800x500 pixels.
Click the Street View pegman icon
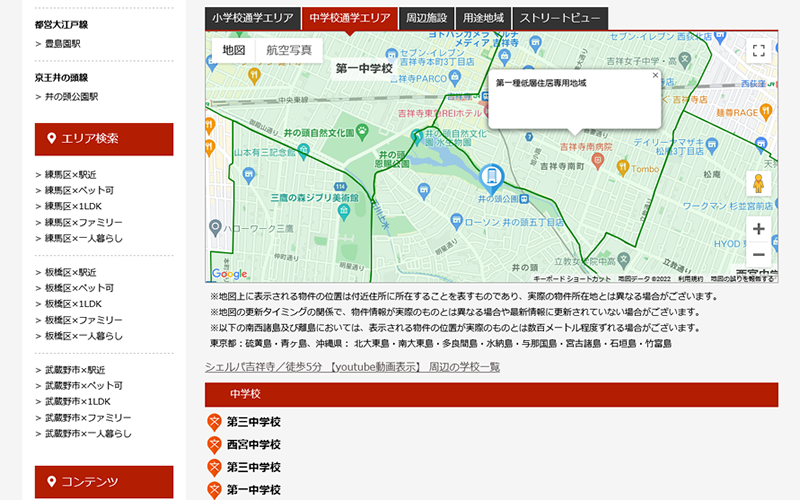(x=758, y=184)
